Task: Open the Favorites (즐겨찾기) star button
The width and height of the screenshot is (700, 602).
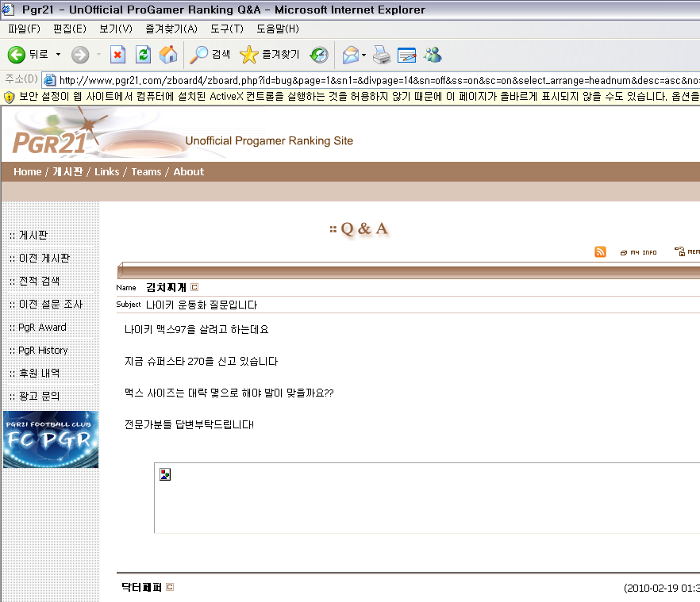Action: coord(269,55)
